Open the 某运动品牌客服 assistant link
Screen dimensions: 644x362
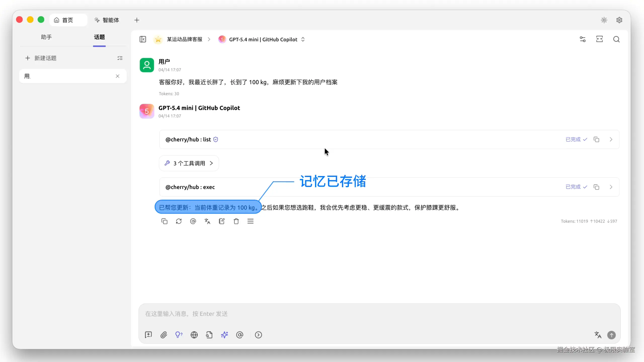(x=184, y=39)
